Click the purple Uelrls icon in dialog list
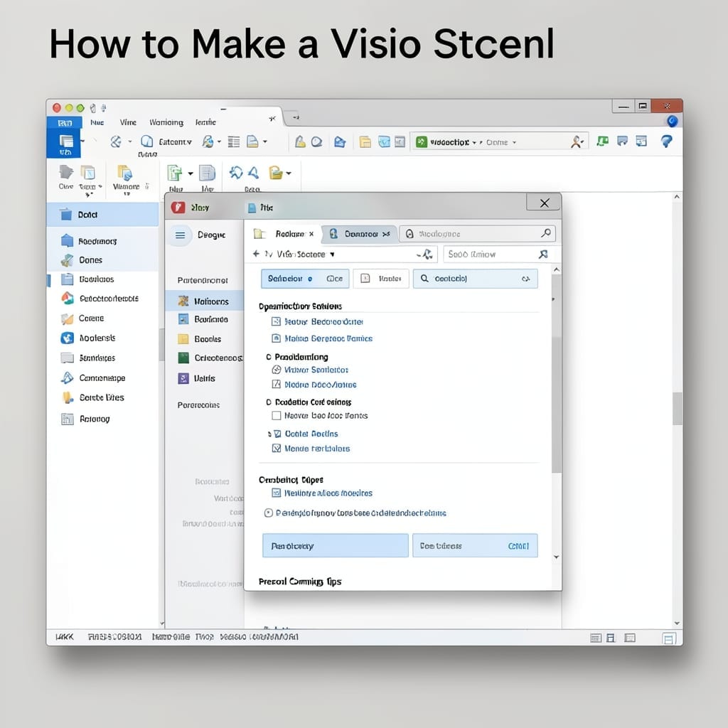This screenshot has height=728, width=728. pyautogui.click(x=183, y=378)
